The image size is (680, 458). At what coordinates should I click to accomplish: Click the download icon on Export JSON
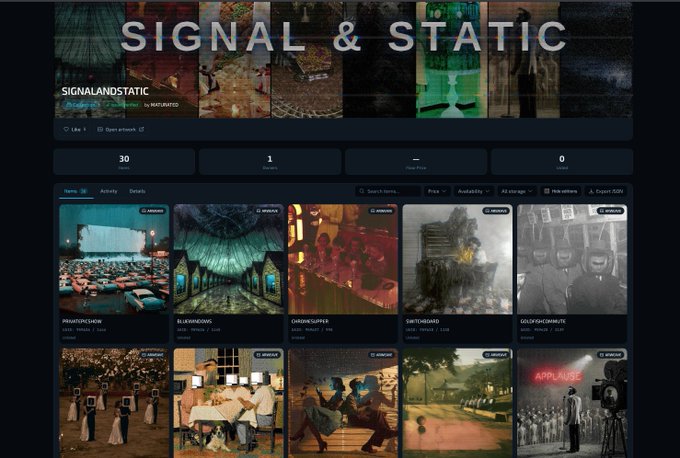coord(591,191)
